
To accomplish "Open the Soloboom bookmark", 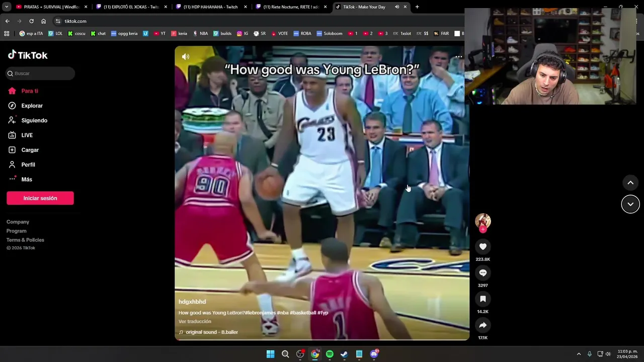I will point(330,34).
